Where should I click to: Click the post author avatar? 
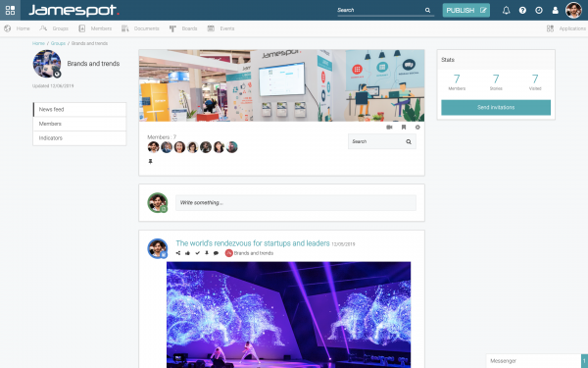pyautogui.click(x=158, y=248)
